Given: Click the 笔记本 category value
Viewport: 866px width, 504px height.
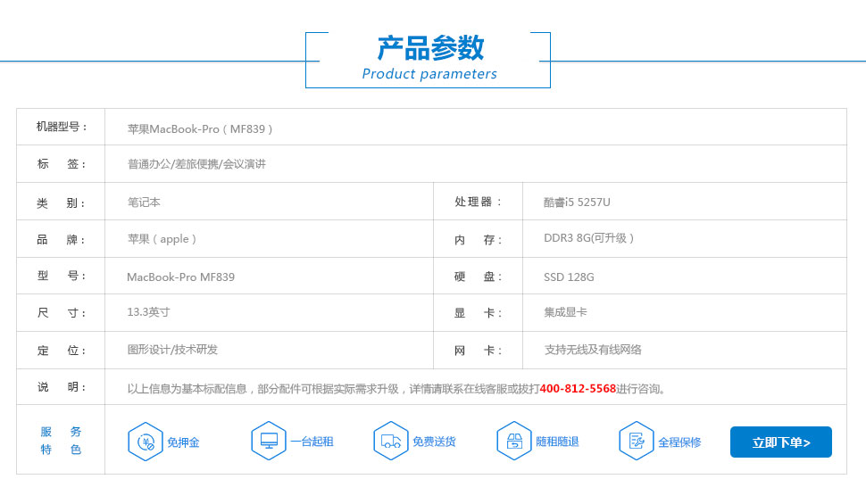Looking at the screenshot, I should point(144,202).
